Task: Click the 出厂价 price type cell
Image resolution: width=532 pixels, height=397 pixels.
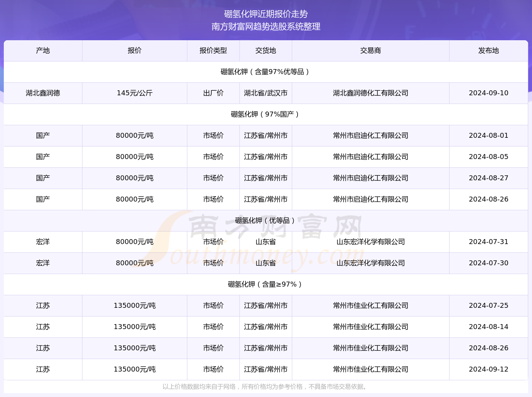Action: click(x=213, y=93)
